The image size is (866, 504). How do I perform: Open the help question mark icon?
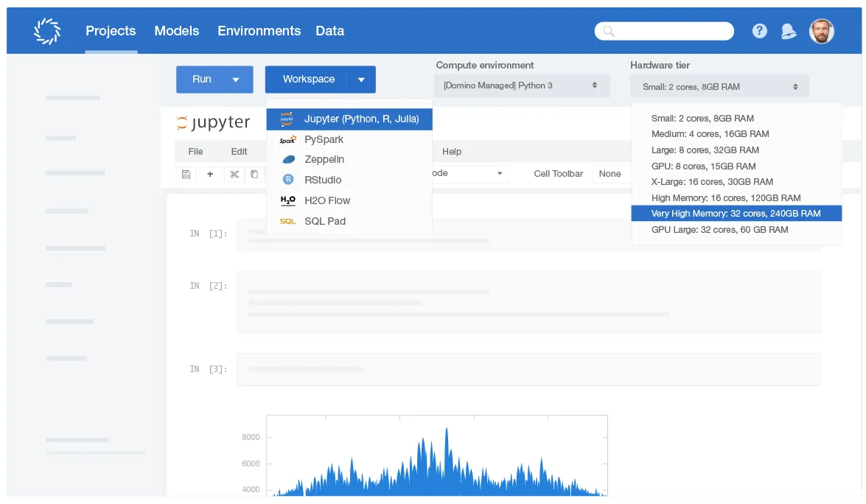(759, 31)
